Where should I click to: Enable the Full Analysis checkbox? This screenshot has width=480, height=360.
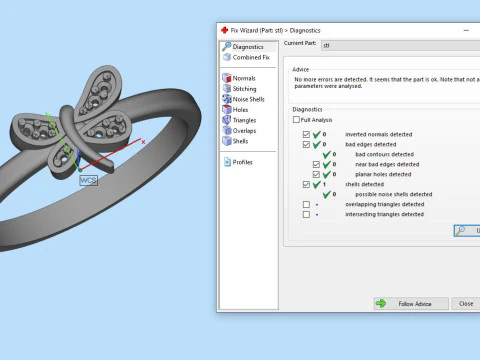pos(296,119)
